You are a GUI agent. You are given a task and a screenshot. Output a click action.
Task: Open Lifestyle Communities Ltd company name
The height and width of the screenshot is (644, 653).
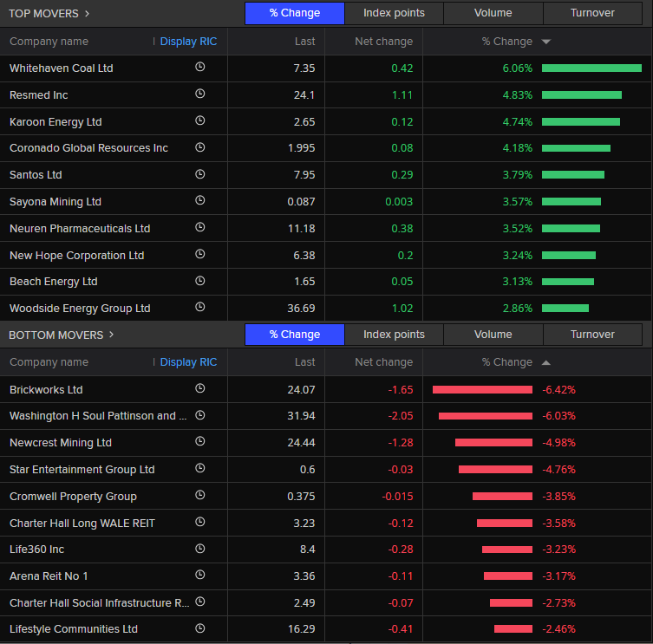coord(74,629)
